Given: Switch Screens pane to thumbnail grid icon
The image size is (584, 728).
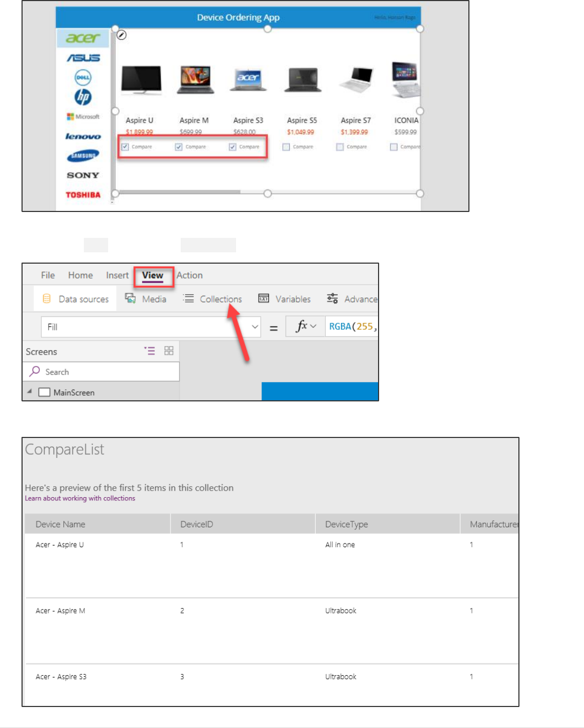Looking at the screenshot, I should [169, 351].
